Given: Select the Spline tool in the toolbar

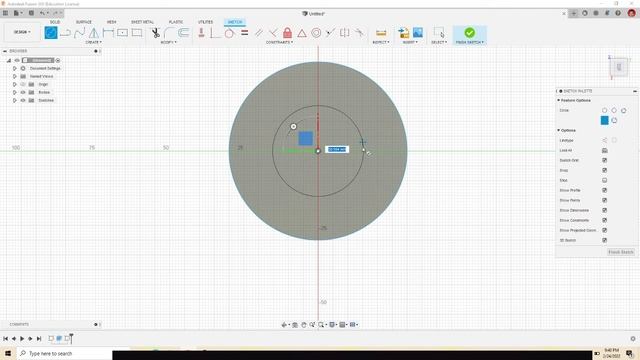Looking at the screenshot, I should [79, 33].
